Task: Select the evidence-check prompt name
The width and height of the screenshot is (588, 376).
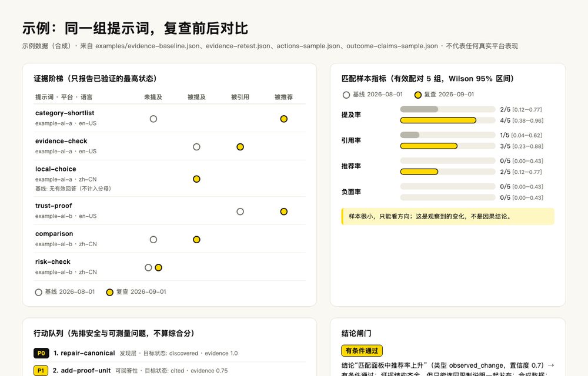Action: pos(61,141)
